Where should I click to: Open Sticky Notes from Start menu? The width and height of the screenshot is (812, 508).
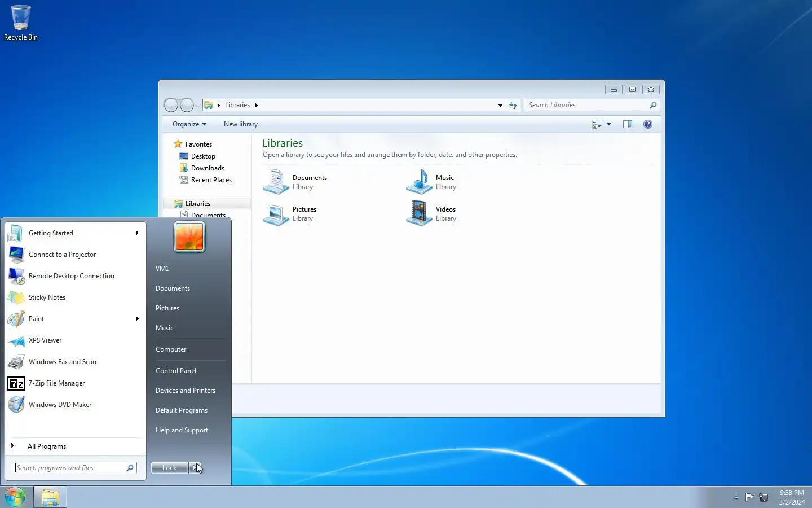coord(76,297)
